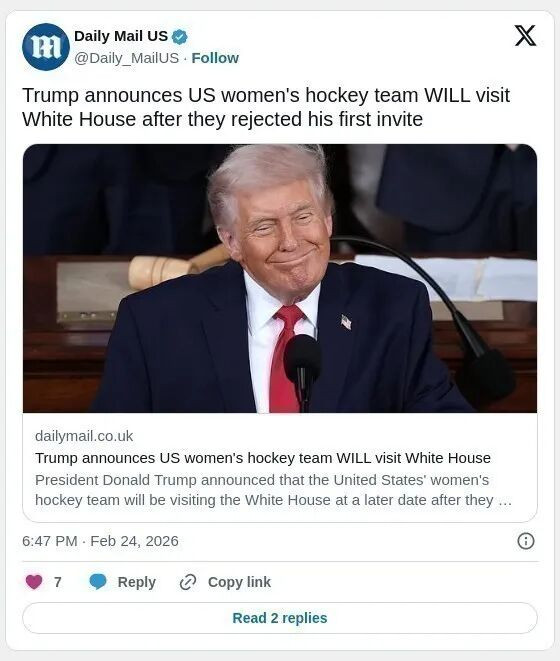Open the Trump photo thumbnail
Screen dimensions: 560x661
(280, 278)
